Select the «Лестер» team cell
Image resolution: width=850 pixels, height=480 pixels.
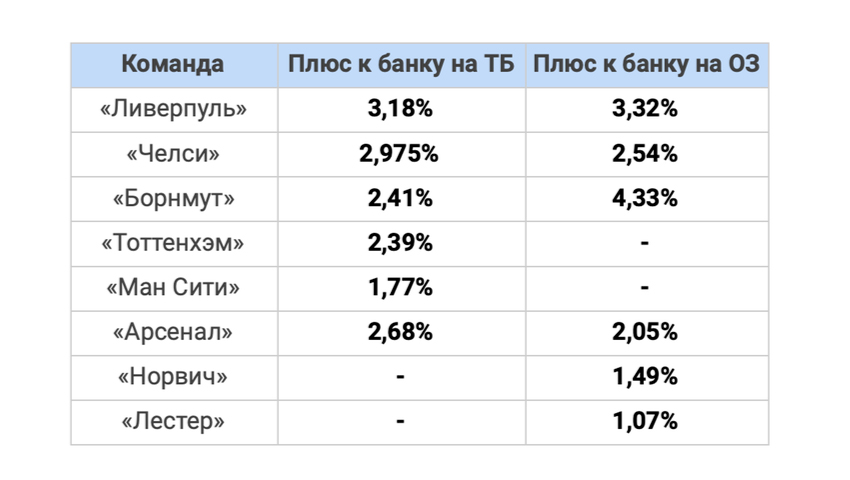(173, 421)
